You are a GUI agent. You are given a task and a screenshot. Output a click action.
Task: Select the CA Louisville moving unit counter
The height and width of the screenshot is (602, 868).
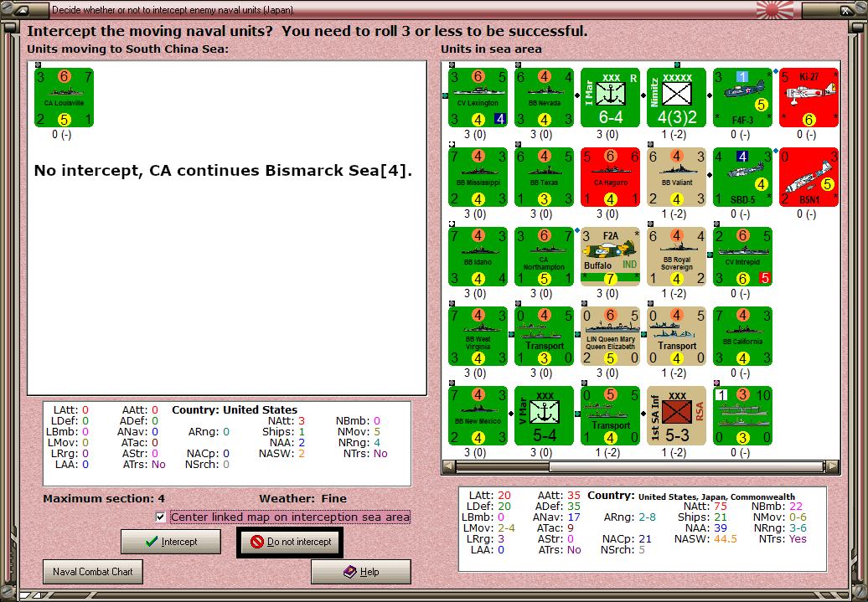(65, 97)
